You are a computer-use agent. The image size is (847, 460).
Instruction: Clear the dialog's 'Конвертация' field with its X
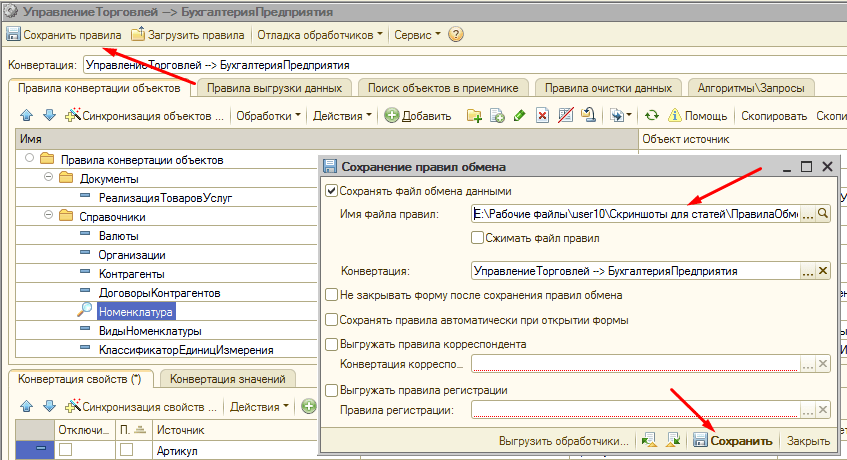(823, 271)
